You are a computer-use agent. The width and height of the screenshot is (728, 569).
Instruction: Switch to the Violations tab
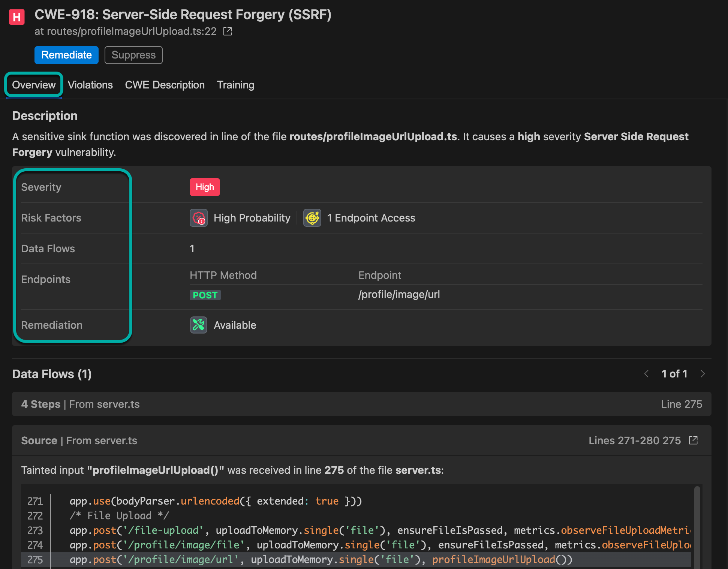pos(90,85)
